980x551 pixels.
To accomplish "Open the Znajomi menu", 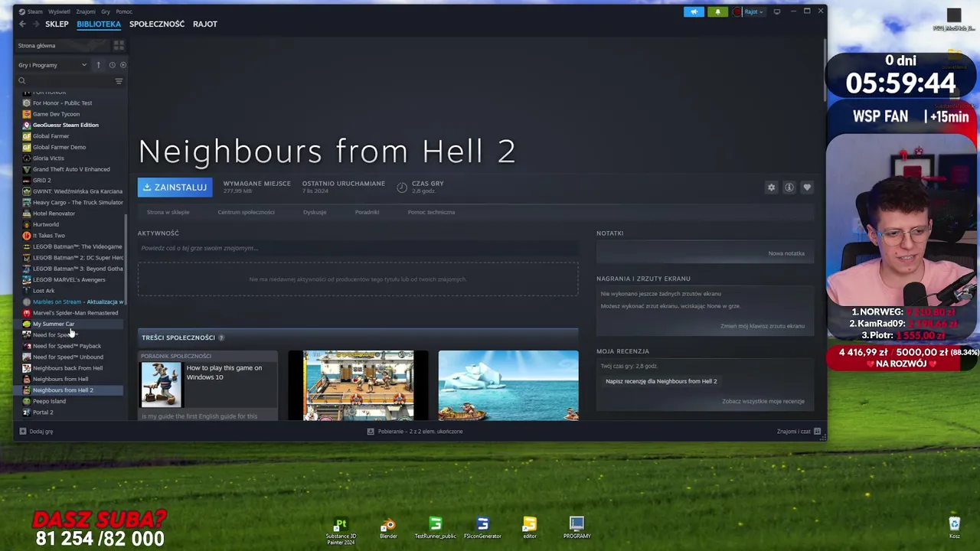I will tap(86, 11).
